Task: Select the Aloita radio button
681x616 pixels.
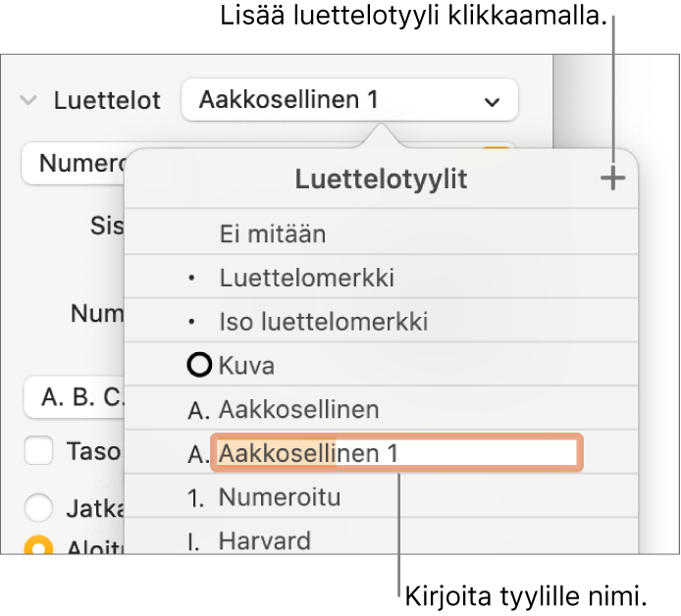Action: [38, 544]
